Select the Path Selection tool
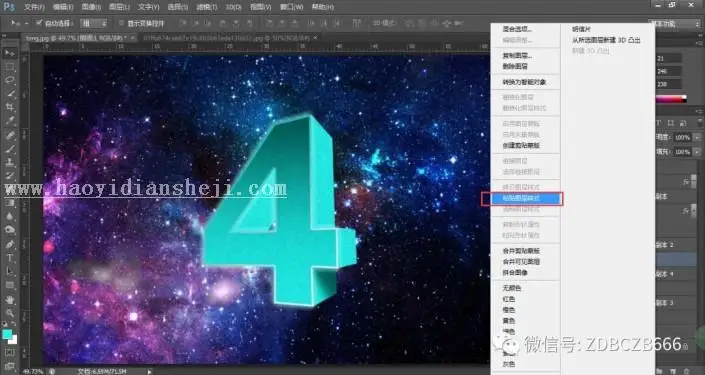 point(9,271)
